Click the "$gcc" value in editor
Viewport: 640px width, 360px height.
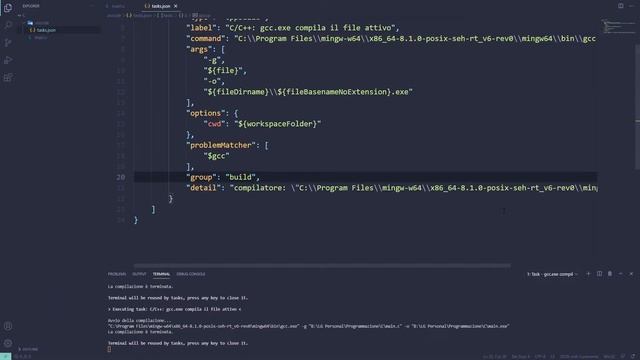coord(216,156)
